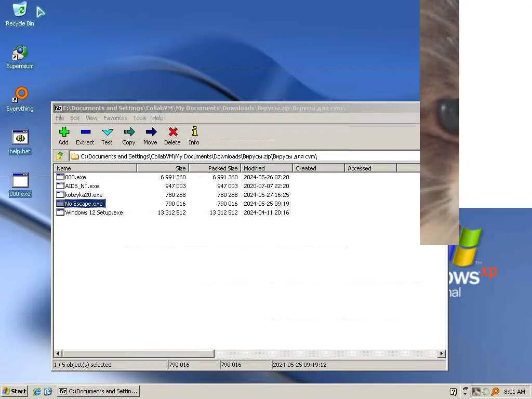Viewport: 532px width, 399px height.
Task: Click the second quick launch icon
Action: [48, 392]
